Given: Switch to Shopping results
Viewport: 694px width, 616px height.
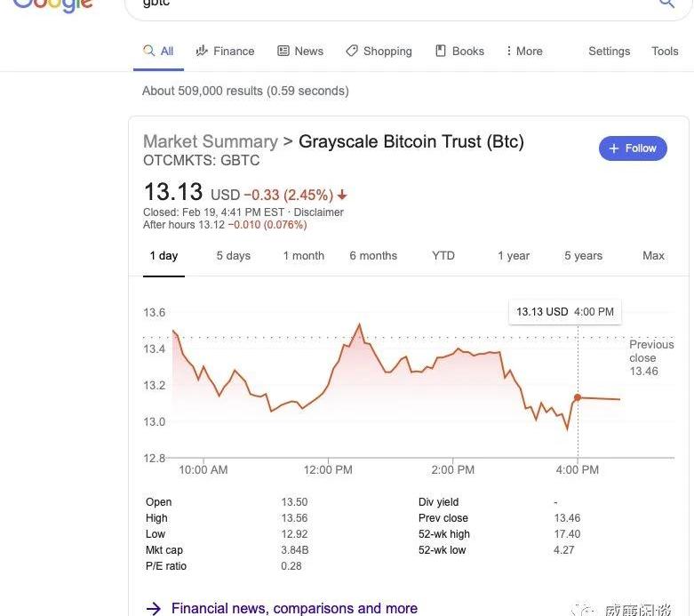Looking at the screenshot, I should click(x=379, y=51).
